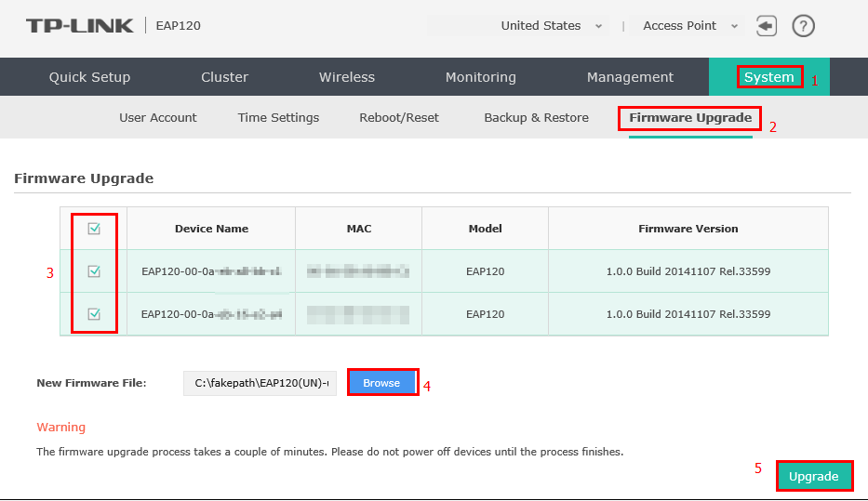
Task: Click the Upgrade button
Action: [814, 476]
